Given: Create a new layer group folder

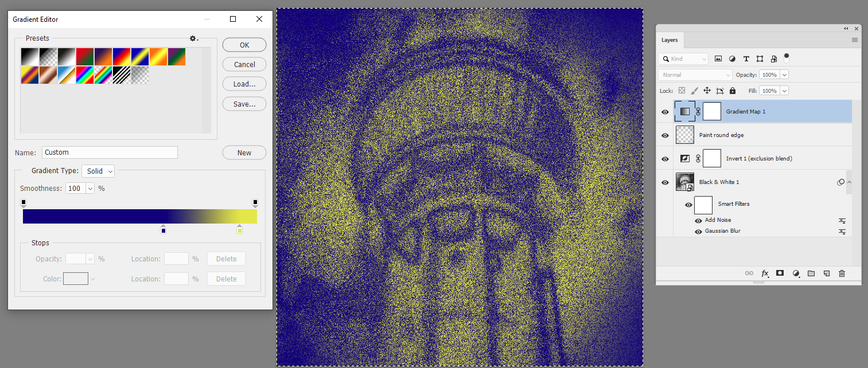Looking at the screenshot, I should [x=811, y=273].
